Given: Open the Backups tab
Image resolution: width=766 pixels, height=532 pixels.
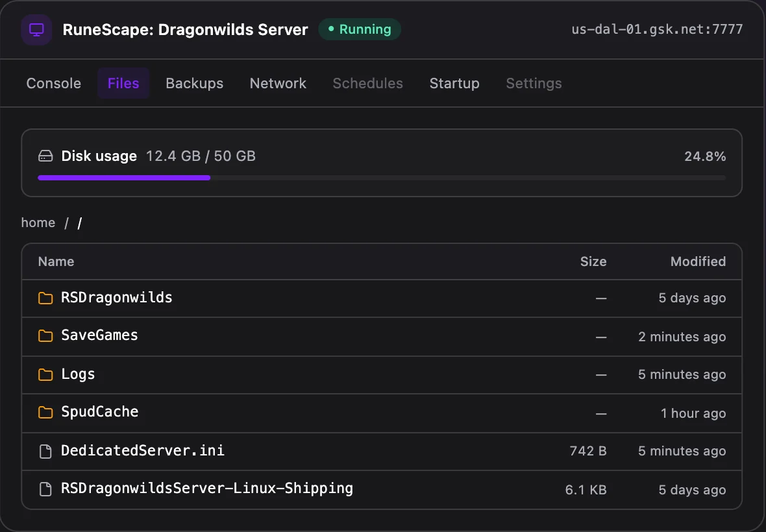Looking at the screenshot, I should point(195,84).
